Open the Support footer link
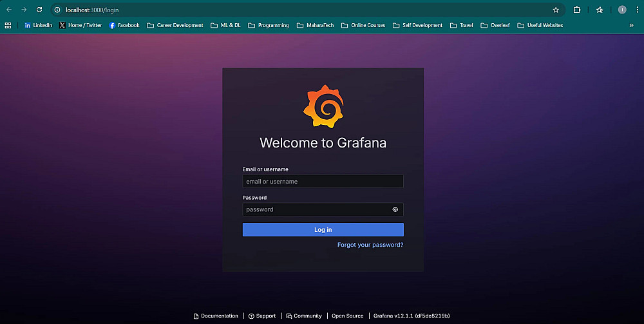This screenshot has width=644, height=324. (262, 316)
